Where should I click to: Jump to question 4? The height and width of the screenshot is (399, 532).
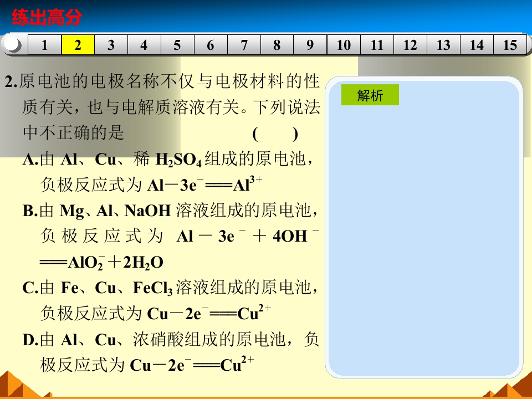pyautogui.click(x=144, y=45)
